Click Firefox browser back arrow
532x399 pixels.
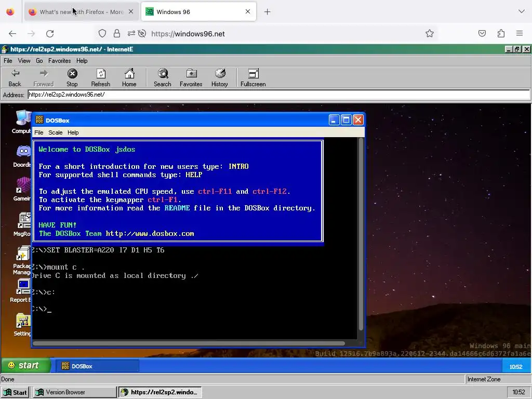12,34
